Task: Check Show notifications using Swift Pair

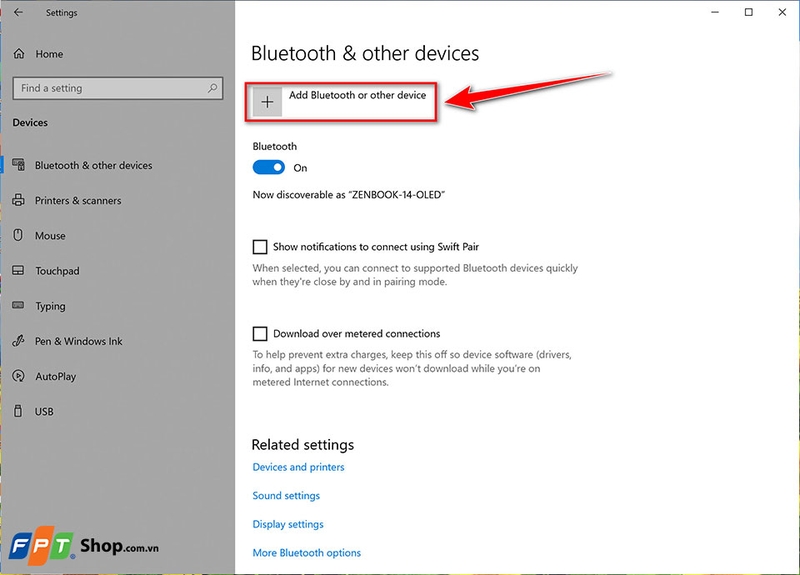Action: coord(260,247)
